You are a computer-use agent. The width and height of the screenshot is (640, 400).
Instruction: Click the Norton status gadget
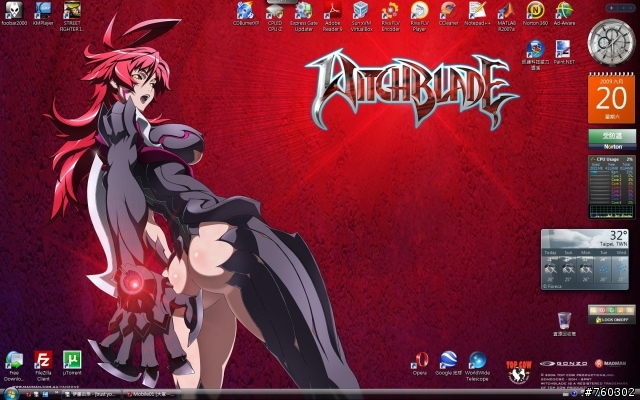(612, 139)
